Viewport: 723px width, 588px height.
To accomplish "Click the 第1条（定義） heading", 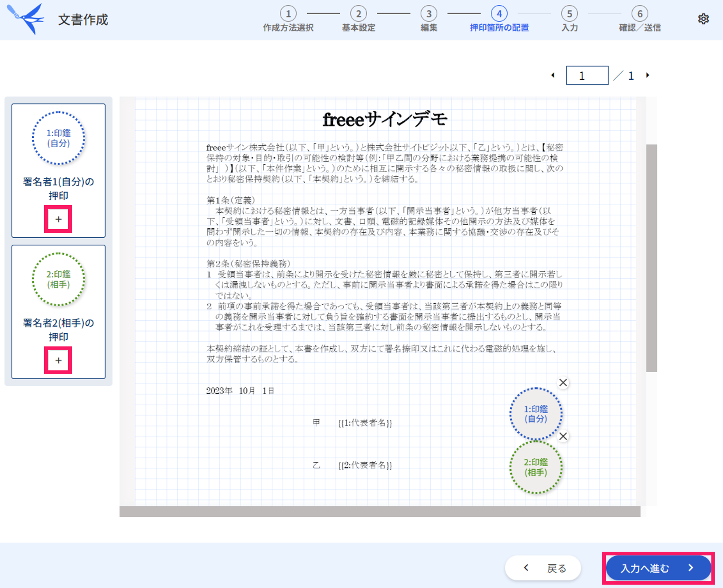I will click(231, 200).
